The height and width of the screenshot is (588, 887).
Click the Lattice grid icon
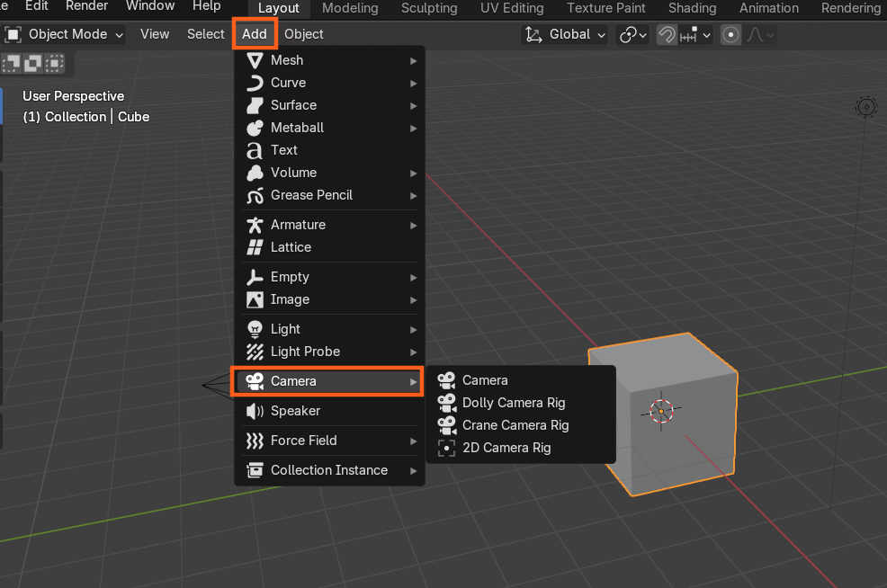(x=255, y=247)
